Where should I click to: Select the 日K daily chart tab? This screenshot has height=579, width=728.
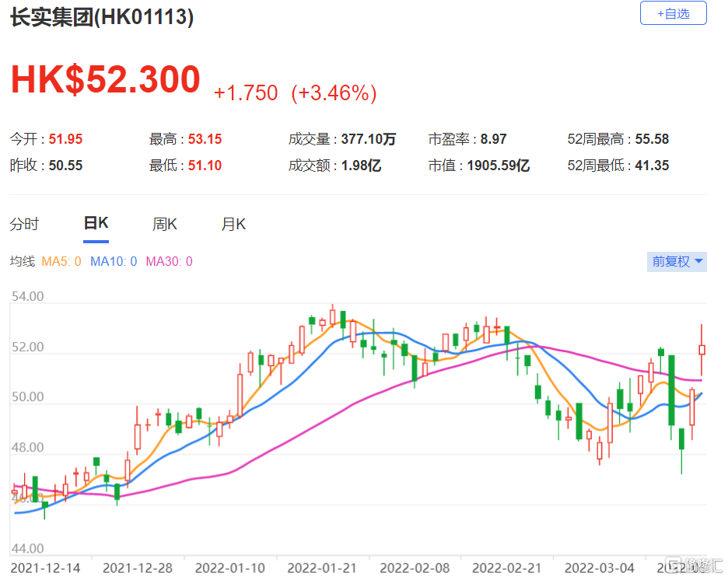[x=96, y=223]
